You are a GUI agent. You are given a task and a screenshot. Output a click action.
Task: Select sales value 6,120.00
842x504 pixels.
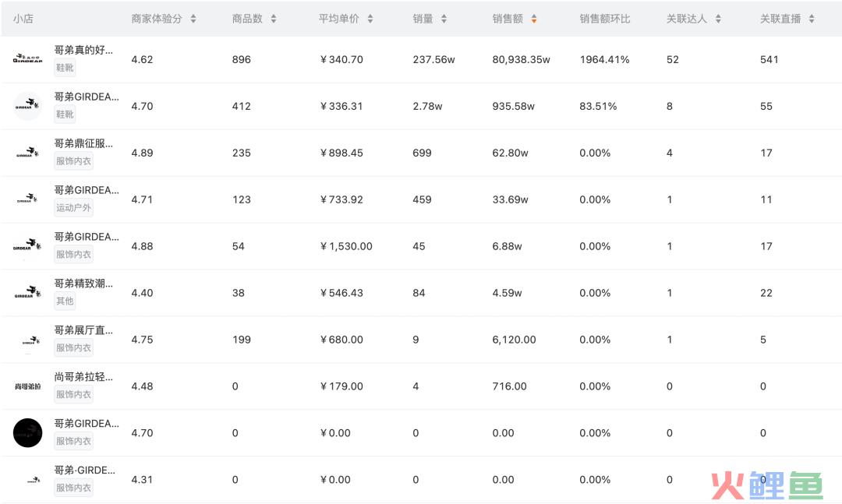click(x=514, y=340)
